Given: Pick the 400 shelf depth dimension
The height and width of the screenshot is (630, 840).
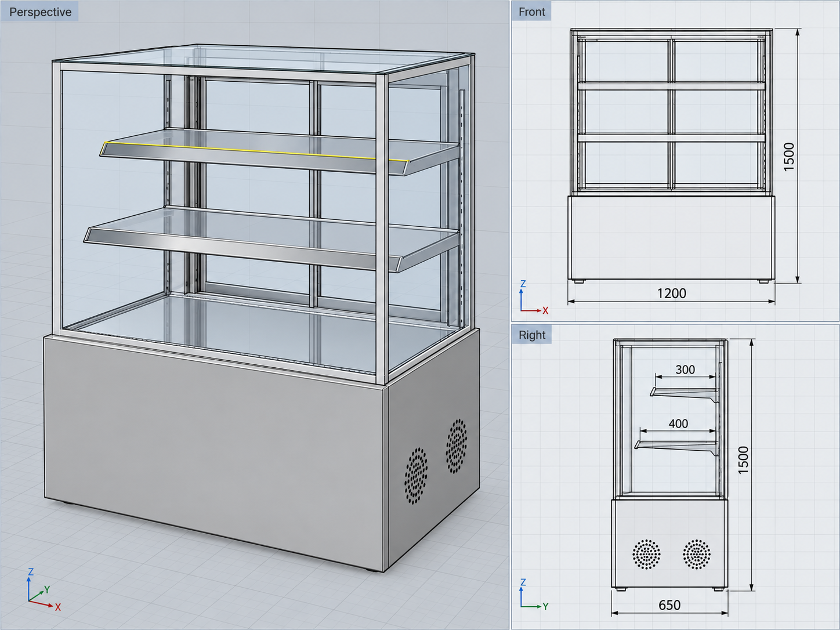Looking at the screenshot, I should point(678,423).
